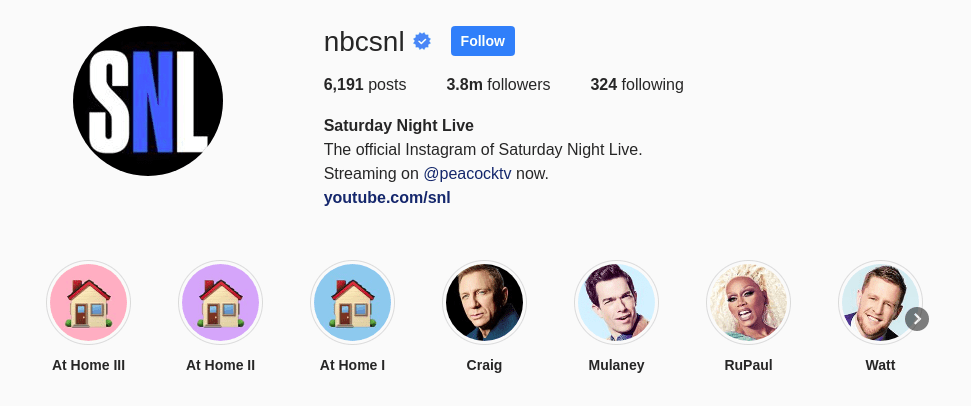971x406 pixels.
Task: Click the 6,191 posts count
Action: [x=364, y=84]
